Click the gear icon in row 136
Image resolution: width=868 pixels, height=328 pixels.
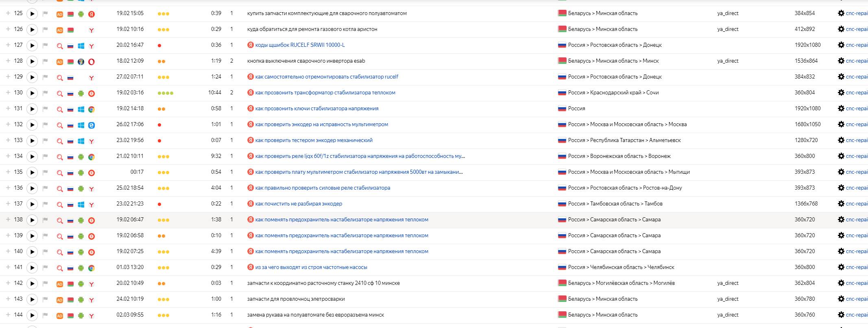(841, 188)
